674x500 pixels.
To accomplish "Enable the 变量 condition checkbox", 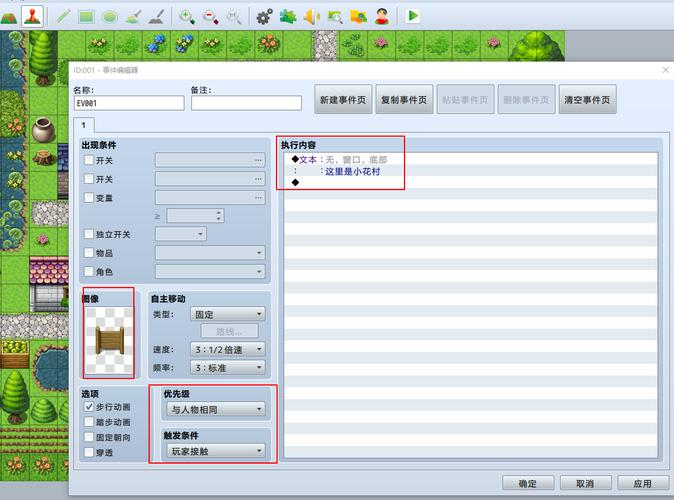I will point(89,197).
